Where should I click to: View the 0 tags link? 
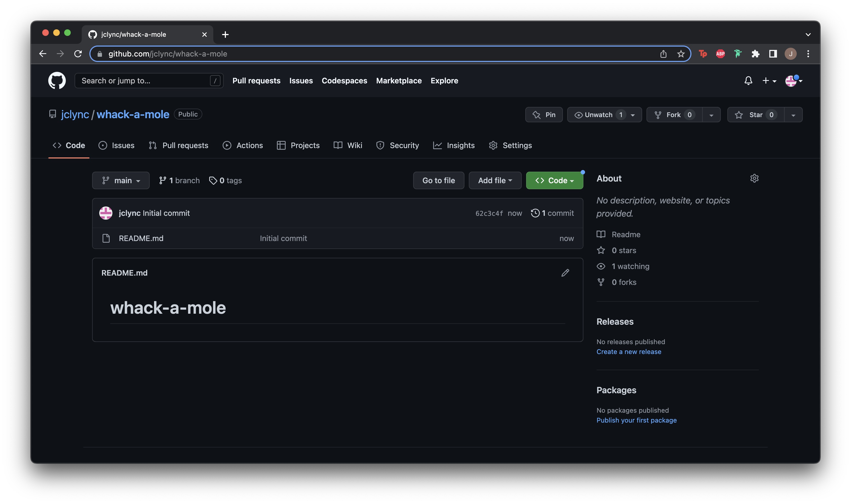(x=225, y=180)
